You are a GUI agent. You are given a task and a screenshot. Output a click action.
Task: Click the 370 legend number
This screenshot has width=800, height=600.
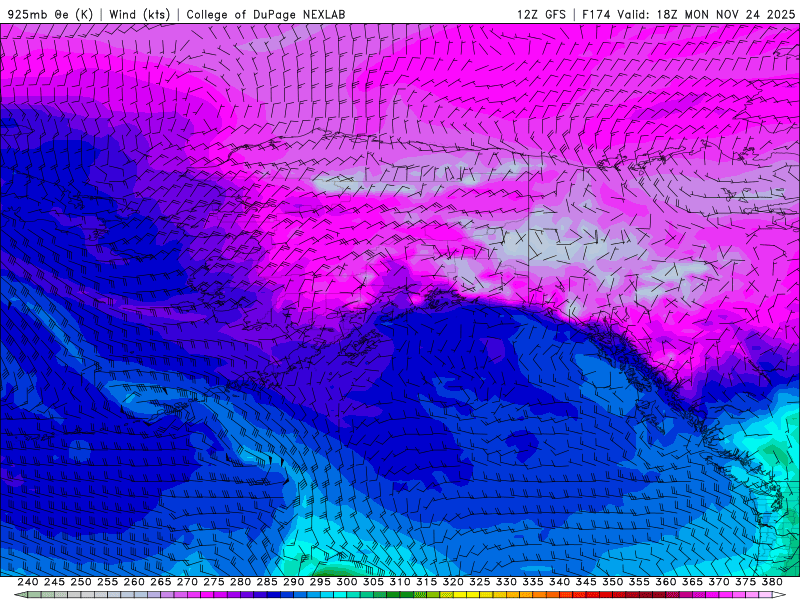719,582
